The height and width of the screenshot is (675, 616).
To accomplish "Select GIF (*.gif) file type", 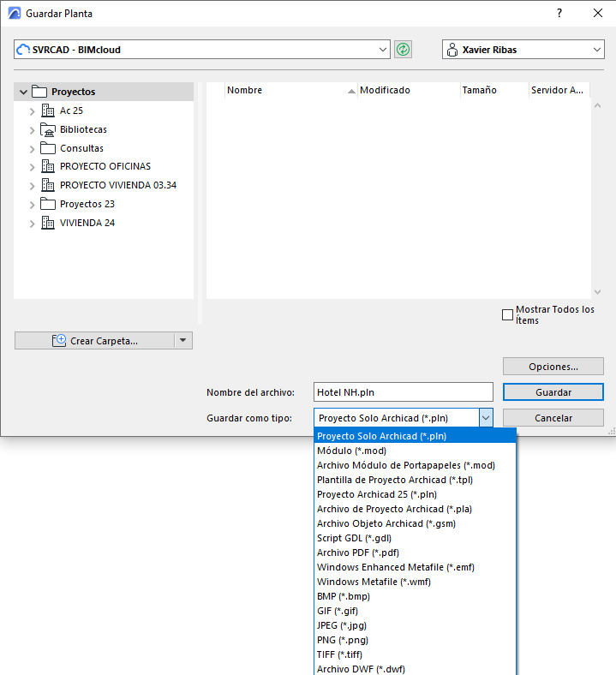I will pos(416,612).
